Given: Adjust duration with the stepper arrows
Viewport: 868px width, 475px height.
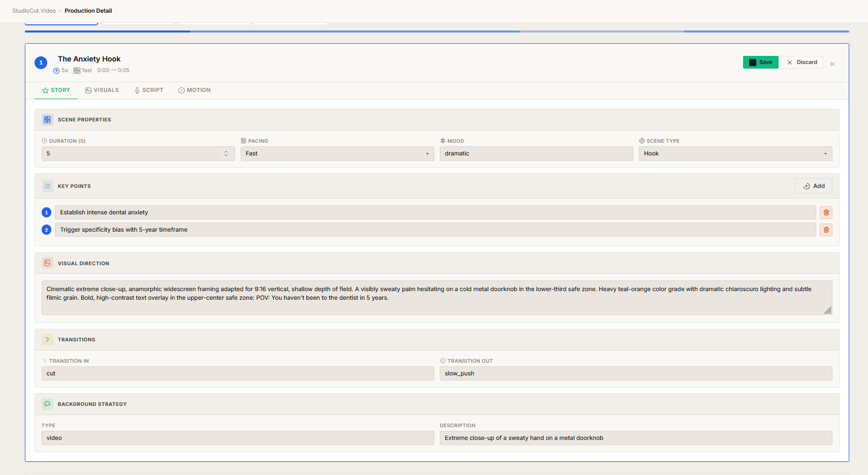Looking at the screenshot, I should [x=226, y=153].
